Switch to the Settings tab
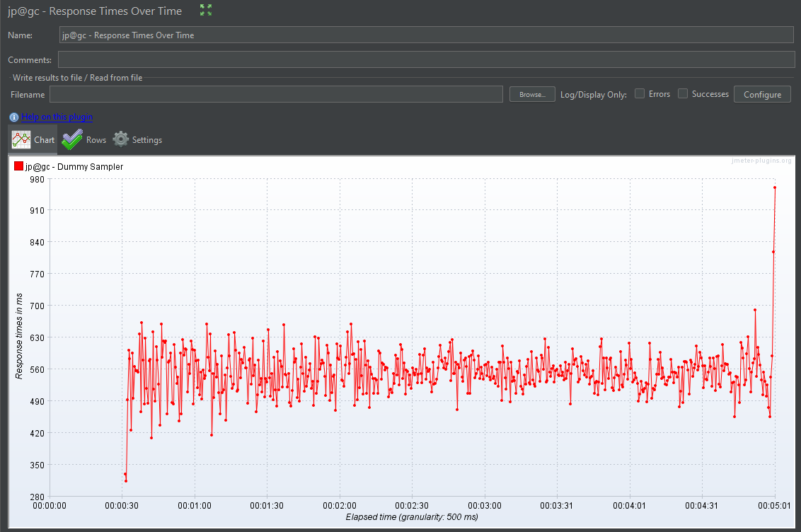The width and height of the screenshot is (801, 532). tap(137, 140)
